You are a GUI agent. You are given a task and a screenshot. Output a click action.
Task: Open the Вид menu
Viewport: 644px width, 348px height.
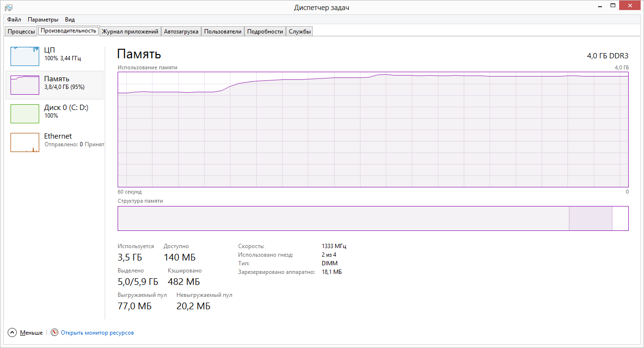click(x=70, y=20)
